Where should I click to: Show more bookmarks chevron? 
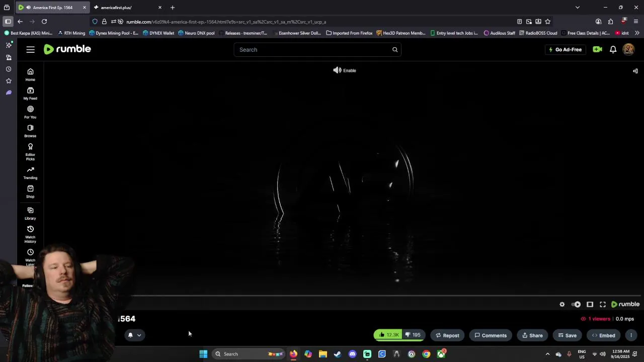pos(637,33)
